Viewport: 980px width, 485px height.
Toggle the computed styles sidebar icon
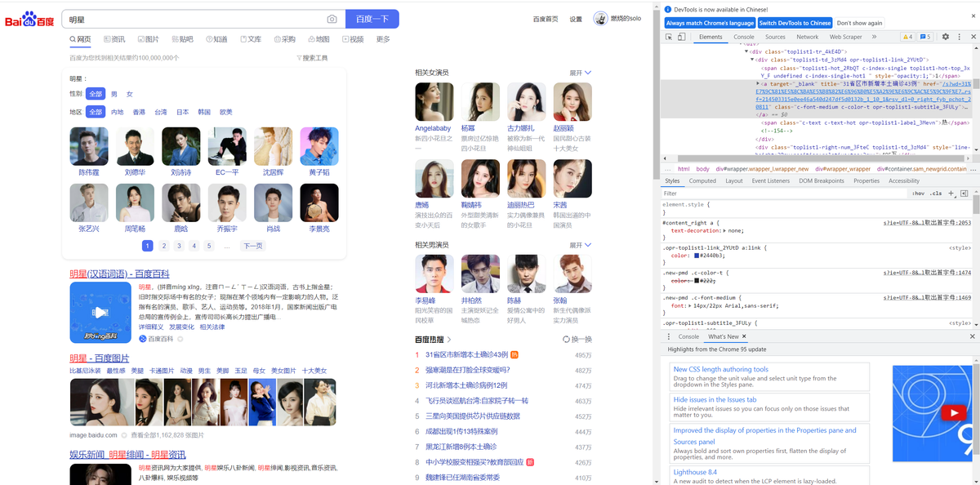[964, 194]
